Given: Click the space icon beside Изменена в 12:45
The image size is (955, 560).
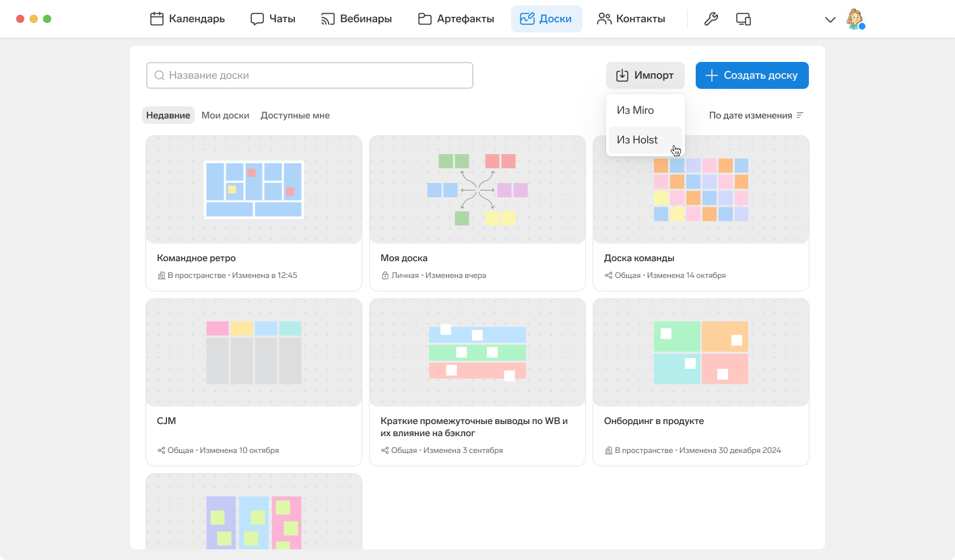Looking at the screenshot, I should tap(162, 275).
